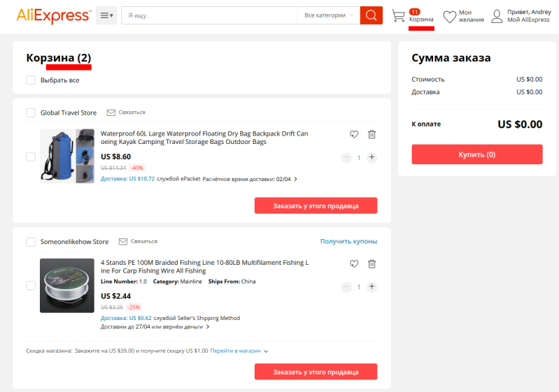
Task: Click "Заказать у этого продавца" for dry bag
Action: pyautogui.click(x=316, y=205)
